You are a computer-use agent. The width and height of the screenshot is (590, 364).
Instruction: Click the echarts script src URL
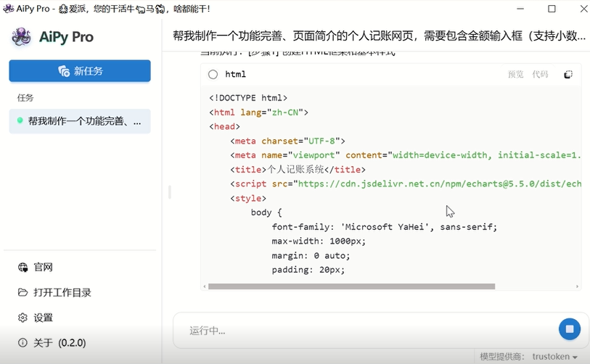point(440,184)
